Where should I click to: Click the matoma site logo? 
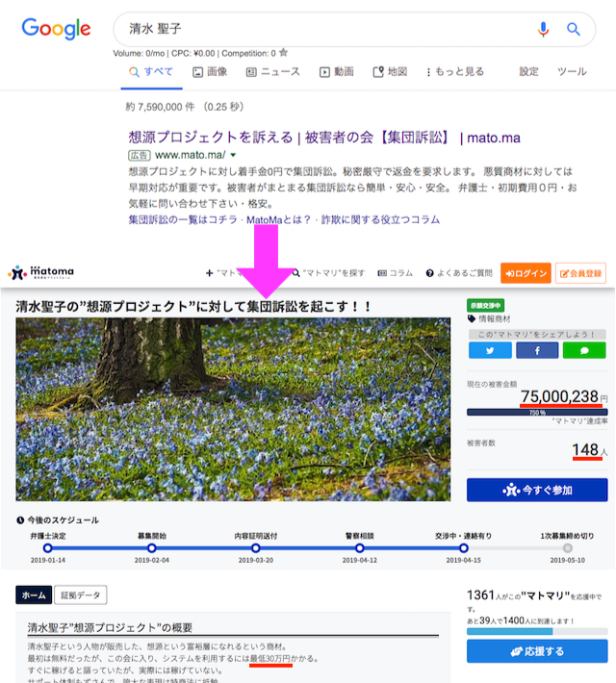click(41, 272)
